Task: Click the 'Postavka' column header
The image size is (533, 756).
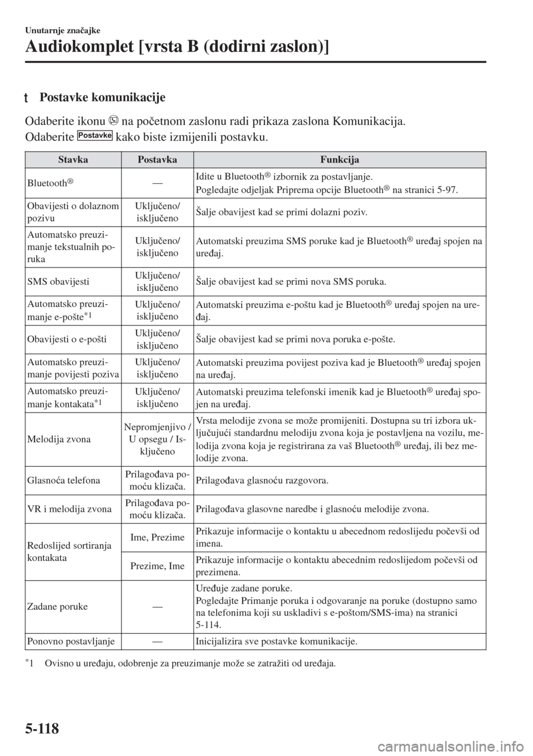Action: [158, 160]
